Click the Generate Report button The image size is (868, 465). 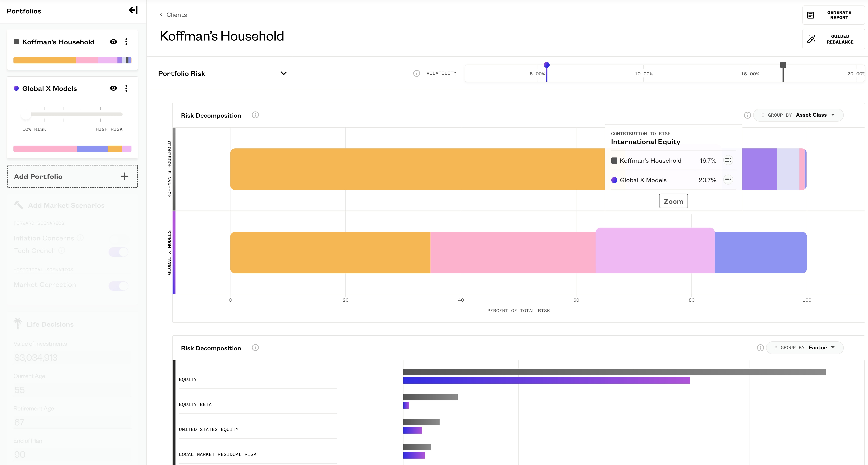(x=833, y=15)
